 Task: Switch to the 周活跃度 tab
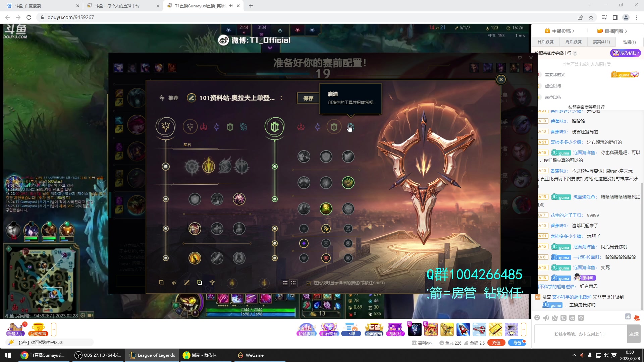(x=574, y=42)
